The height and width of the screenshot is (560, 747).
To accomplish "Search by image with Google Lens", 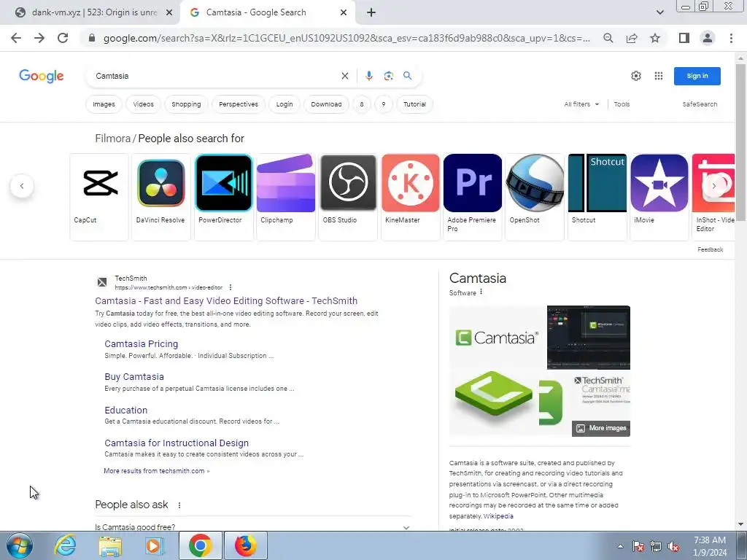I will coord(389,76).
